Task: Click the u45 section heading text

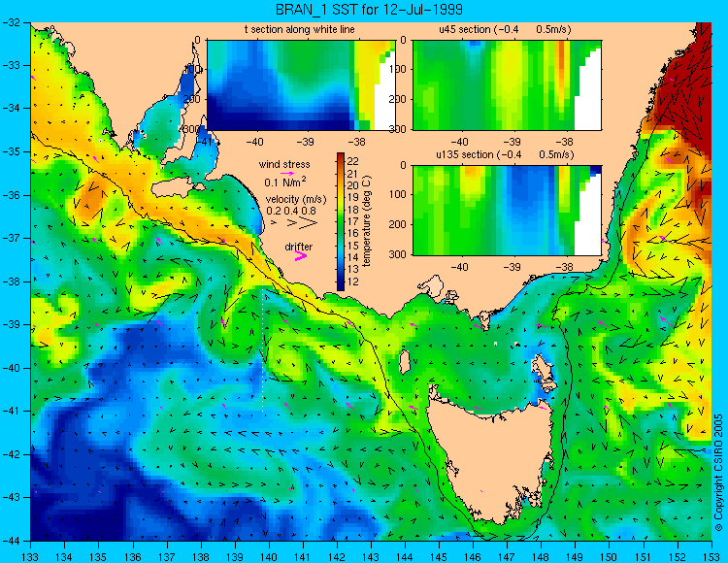Action: 505,29
